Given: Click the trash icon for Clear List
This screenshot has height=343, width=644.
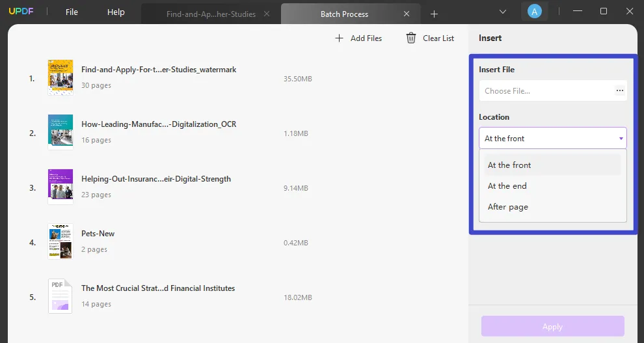Looking at the screenshot, I should coord(411,38).
